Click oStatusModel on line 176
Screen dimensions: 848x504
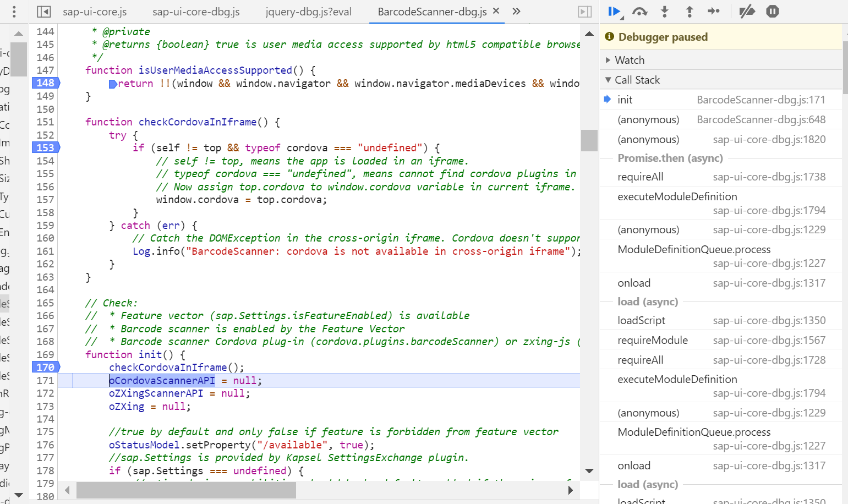144,445
